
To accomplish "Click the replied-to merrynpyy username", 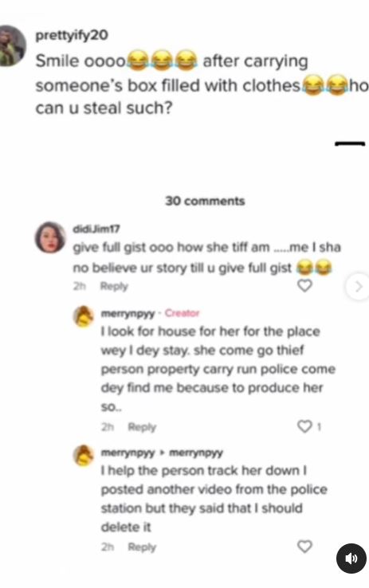I will click(196, 453).
